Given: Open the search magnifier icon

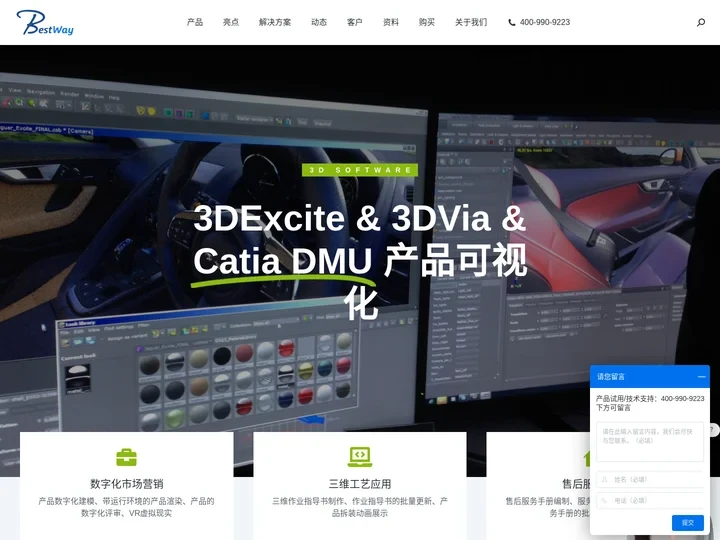Looking at the screenshot, I should click(x=701, y=22).
